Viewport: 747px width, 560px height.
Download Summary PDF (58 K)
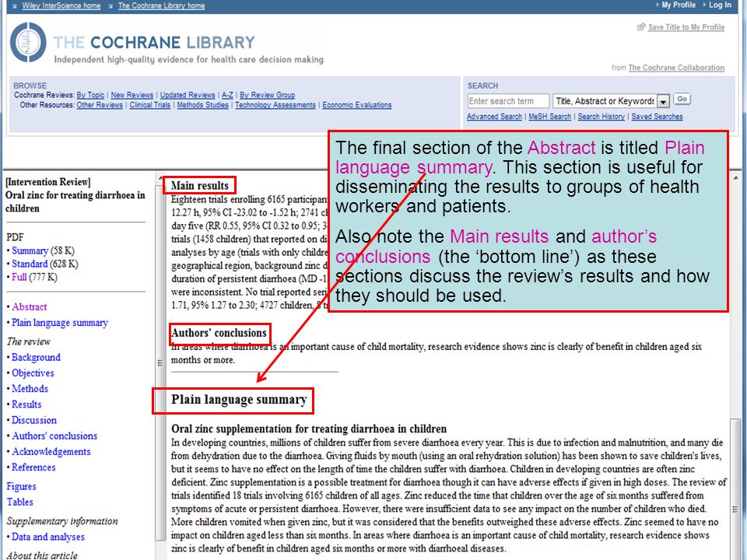(x=30, y=250)
